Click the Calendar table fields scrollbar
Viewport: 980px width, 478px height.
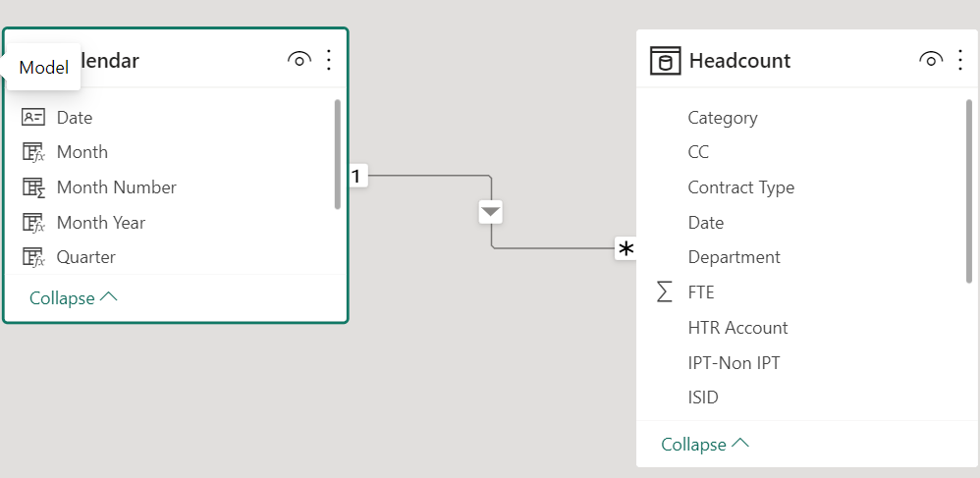click(x=338, y=154)
